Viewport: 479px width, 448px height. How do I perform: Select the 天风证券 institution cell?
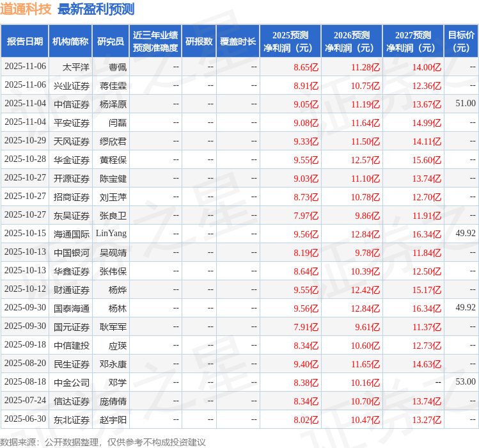pos(72,141)
